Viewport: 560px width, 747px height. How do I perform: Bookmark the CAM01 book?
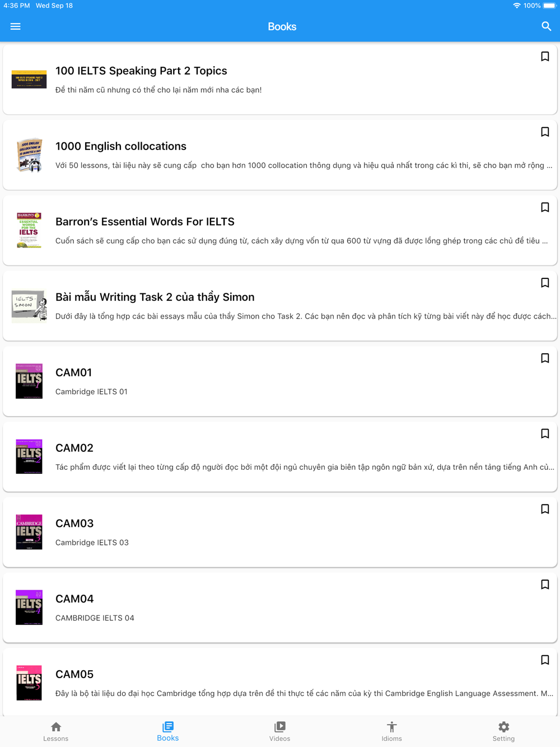point(545,358)
